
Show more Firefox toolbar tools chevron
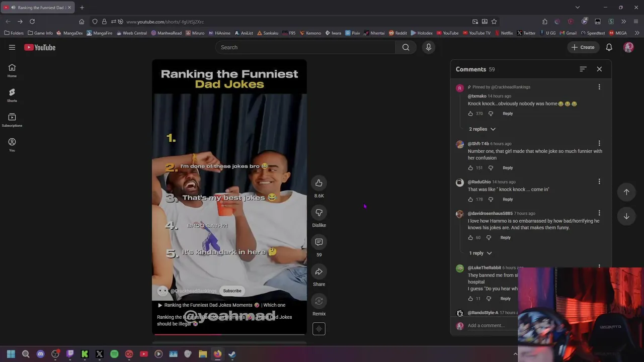coord(623,22)
